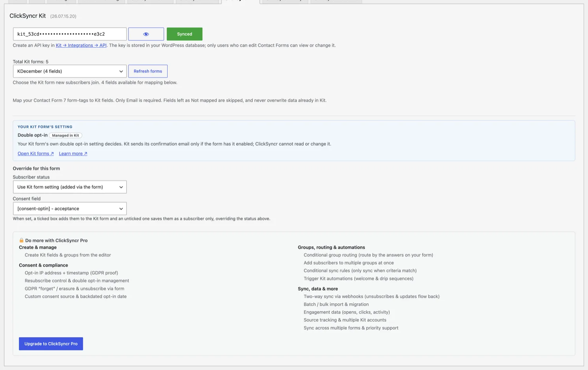Click Source tracking & multiple Kit accounts

(345, 320)
